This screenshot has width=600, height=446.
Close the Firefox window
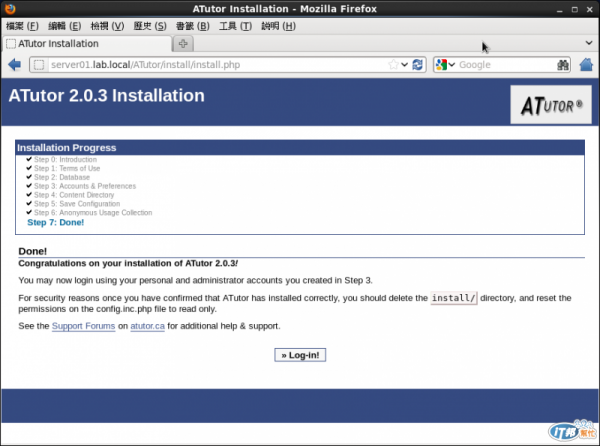pyautogui.click(x=590, y=10)
